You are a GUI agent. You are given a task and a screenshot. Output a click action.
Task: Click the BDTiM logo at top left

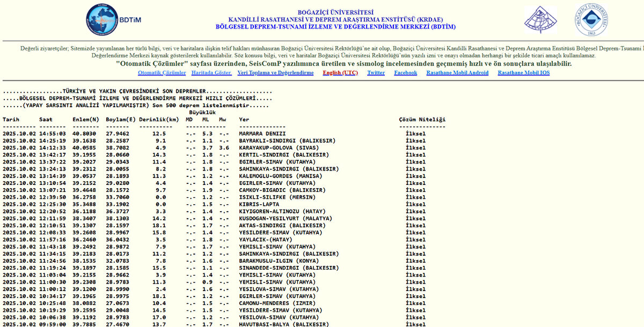pos(113,20)
